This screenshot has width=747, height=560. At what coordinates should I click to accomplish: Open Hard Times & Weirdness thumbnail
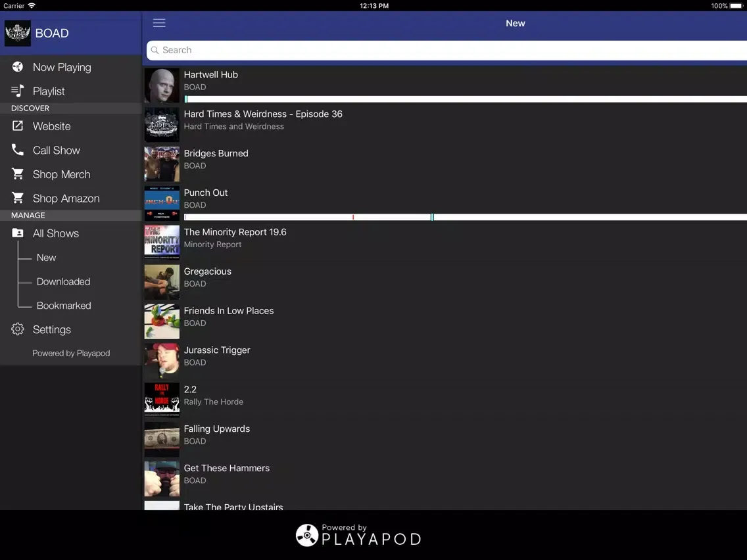162,125
